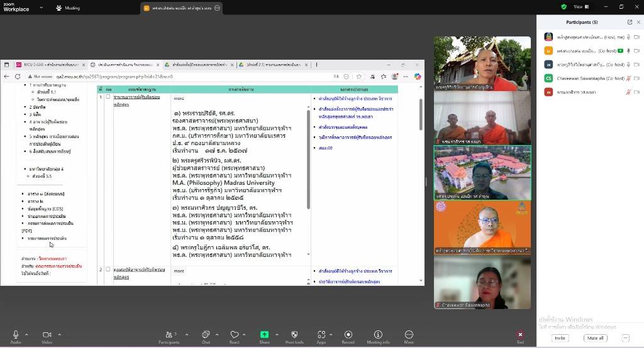Select the monk video thumbnail with temple background
644x348 pixels.
[482, 63]
